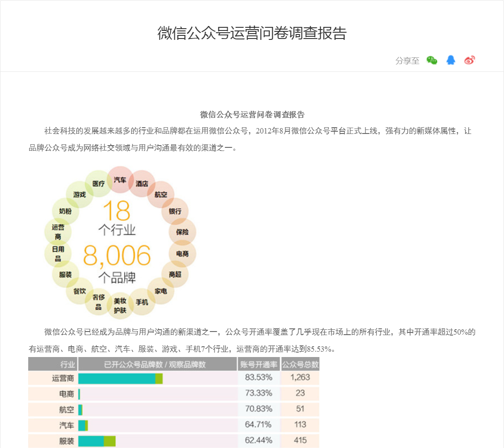Click the 电商 bubble in the industry circle
504x448 pixels.
click(x=182, y=254)
